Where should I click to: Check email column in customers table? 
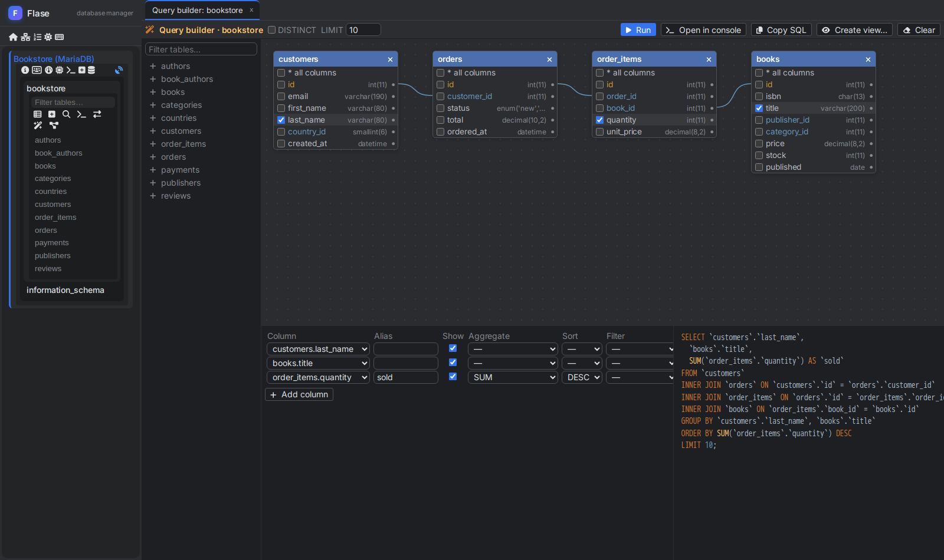pyautogui.click(x=281, y=97)
